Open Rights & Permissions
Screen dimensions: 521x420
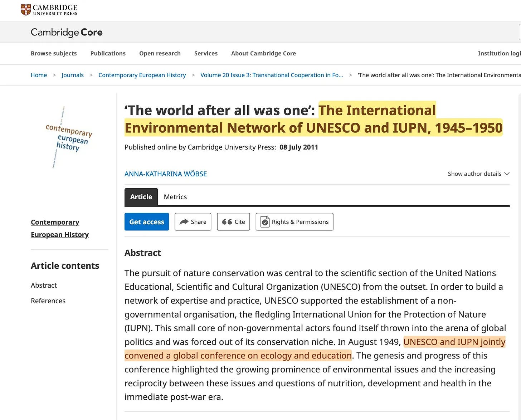pos(294,222)
